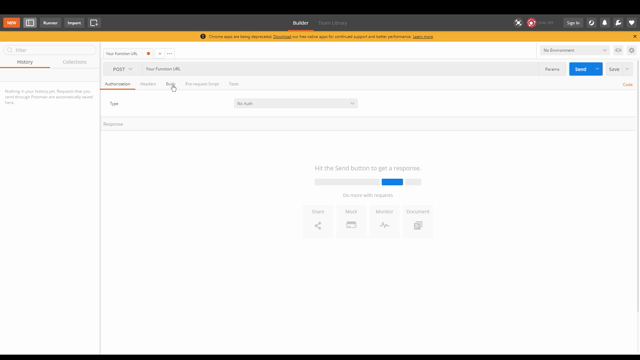
Task: Expand the Save dropdown arrow
Action: pyautogui.click(x=627, y=69)
